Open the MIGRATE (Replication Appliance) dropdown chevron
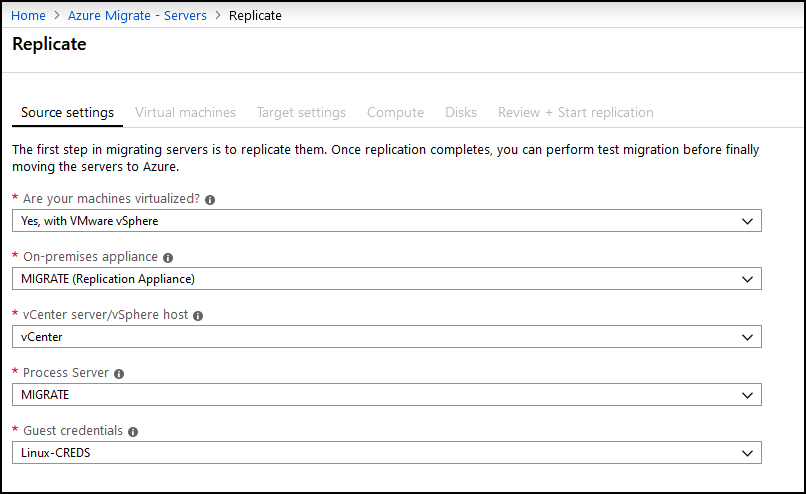This screenshot has width=806, height=494. (x=747, y=279)
